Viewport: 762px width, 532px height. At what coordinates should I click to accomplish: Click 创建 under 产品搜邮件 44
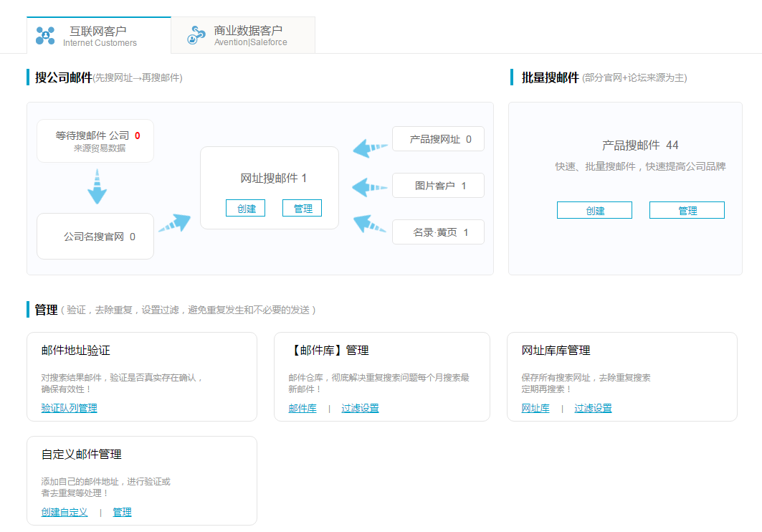(x=594, y=210)
